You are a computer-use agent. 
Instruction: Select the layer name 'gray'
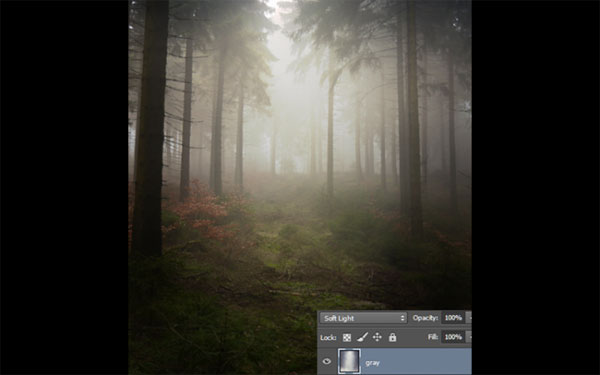[x=372, y=363]
